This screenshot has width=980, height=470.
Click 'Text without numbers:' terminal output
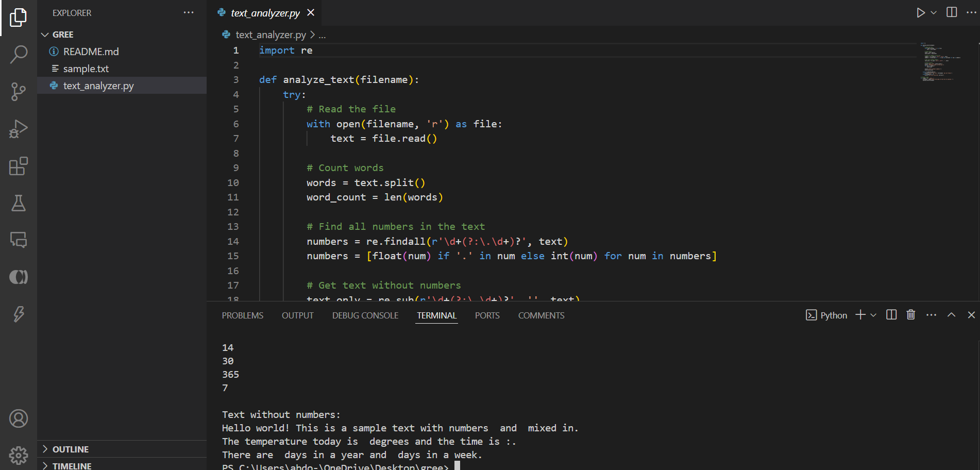[x=281, y=414]
